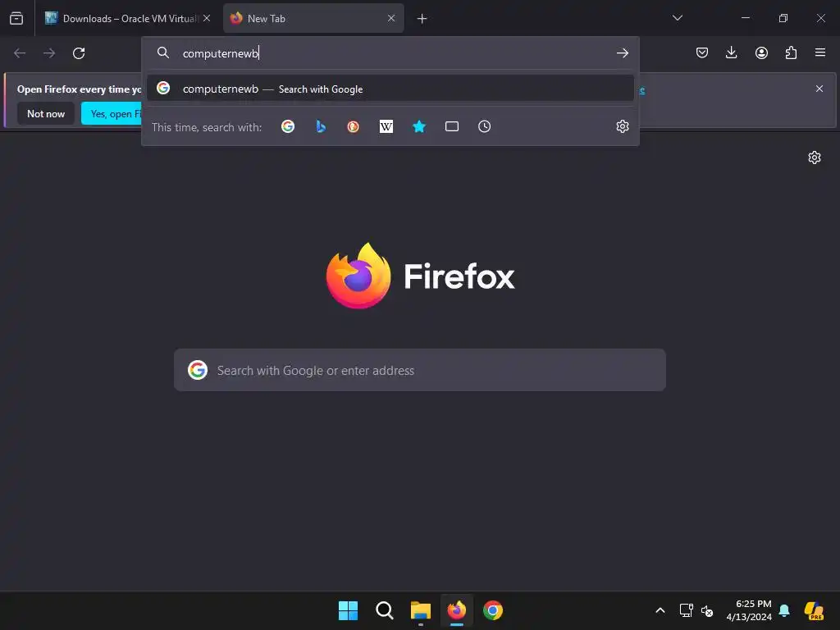Open the clock showing 6:25 PM
The image size is (840, 630).
[x=749, y=610]
